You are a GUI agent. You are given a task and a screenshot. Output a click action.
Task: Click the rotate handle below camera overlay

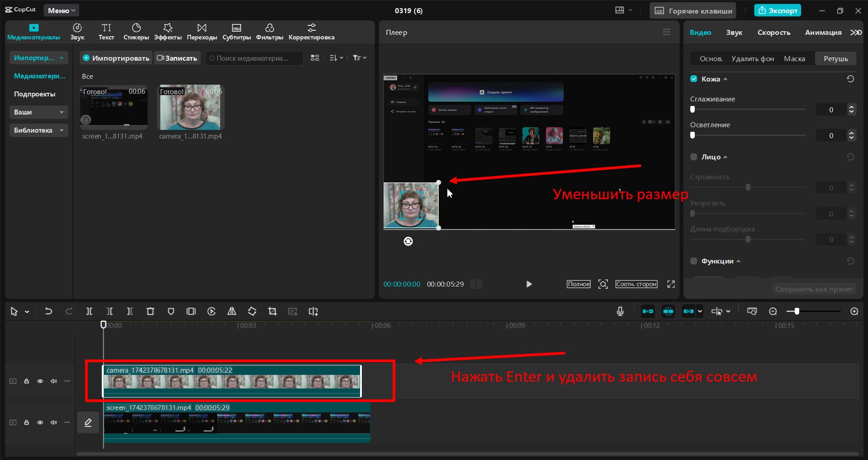[x=408, y=241]
